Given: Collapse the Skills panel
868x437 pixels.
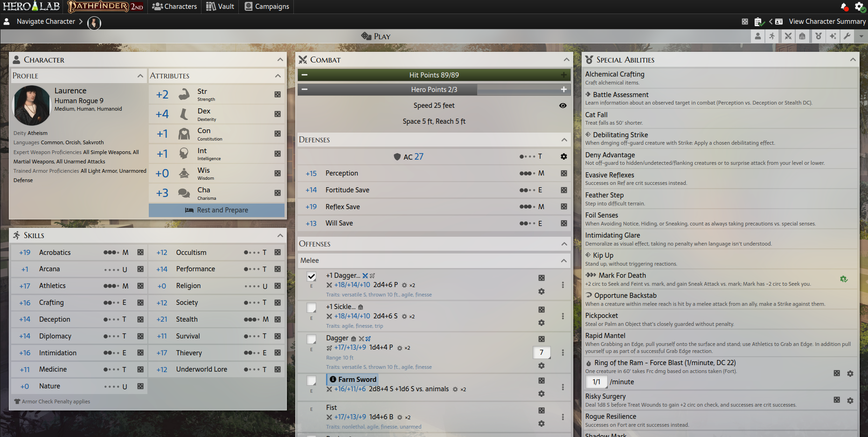Looking at the screenshot, I should coord(280,236).
